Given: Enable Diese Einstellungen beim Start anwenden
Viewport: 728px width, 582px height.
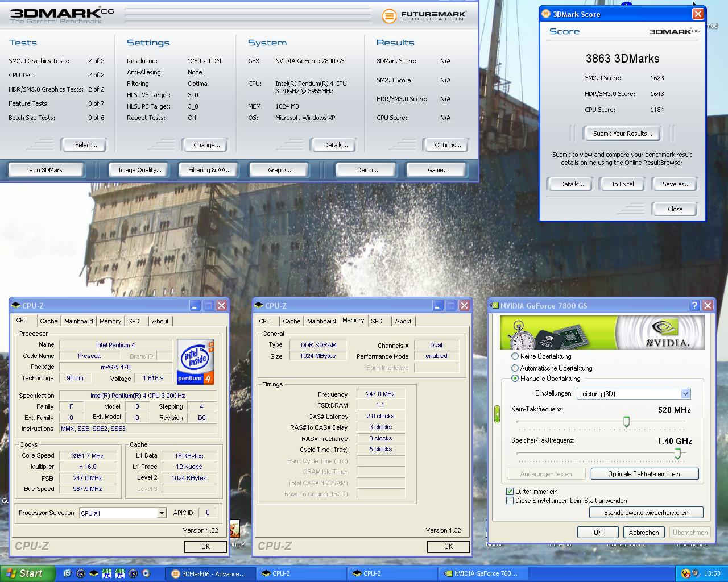Looking at the screenshot, I should (510, 501).
